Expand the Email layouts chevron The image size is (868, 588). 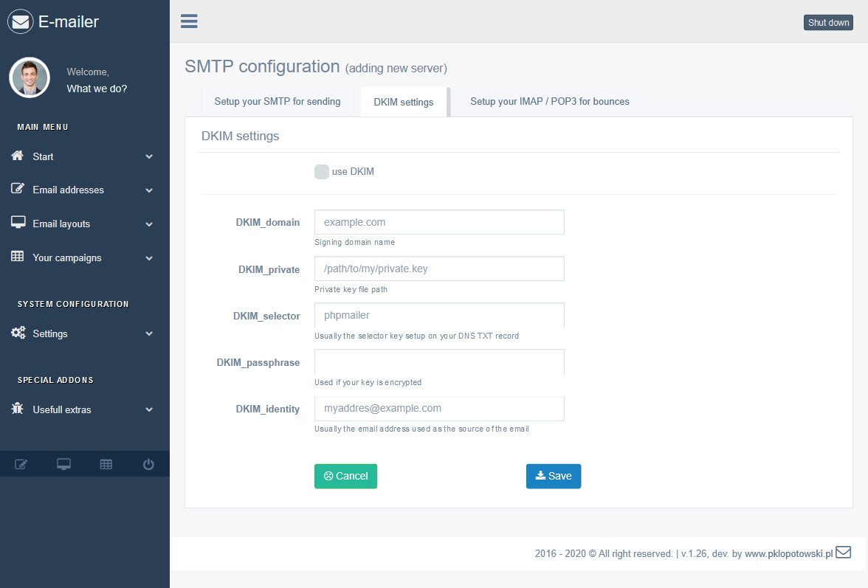point(149,224)
